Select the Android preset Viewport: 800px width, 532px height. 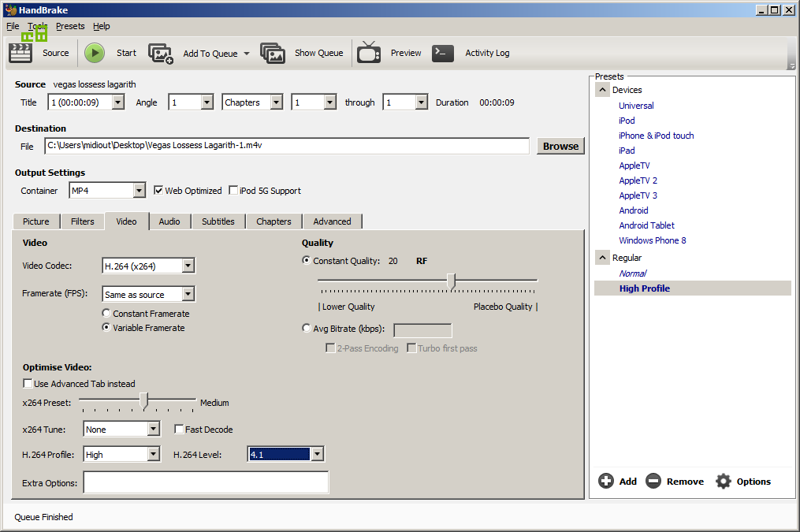633,210
